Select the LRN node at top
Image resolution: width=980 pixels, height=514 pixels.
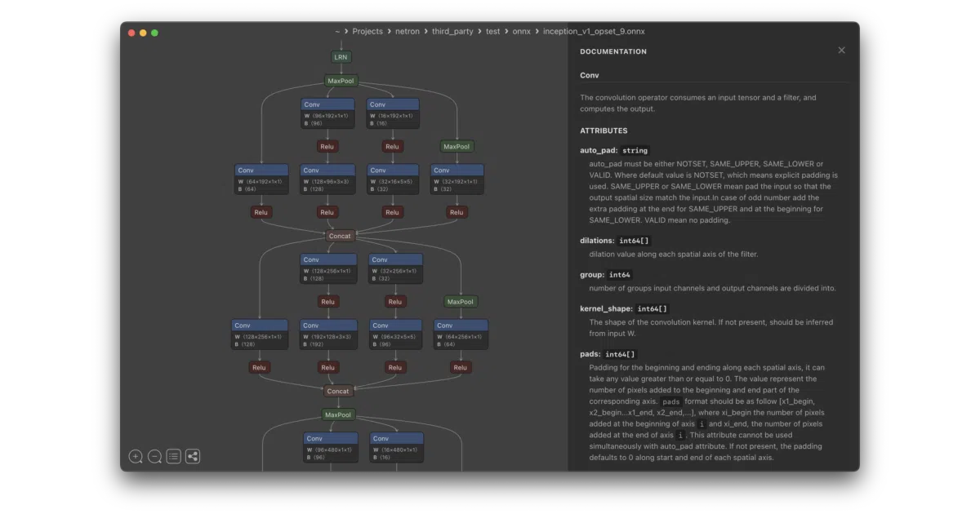coord(341,57)
